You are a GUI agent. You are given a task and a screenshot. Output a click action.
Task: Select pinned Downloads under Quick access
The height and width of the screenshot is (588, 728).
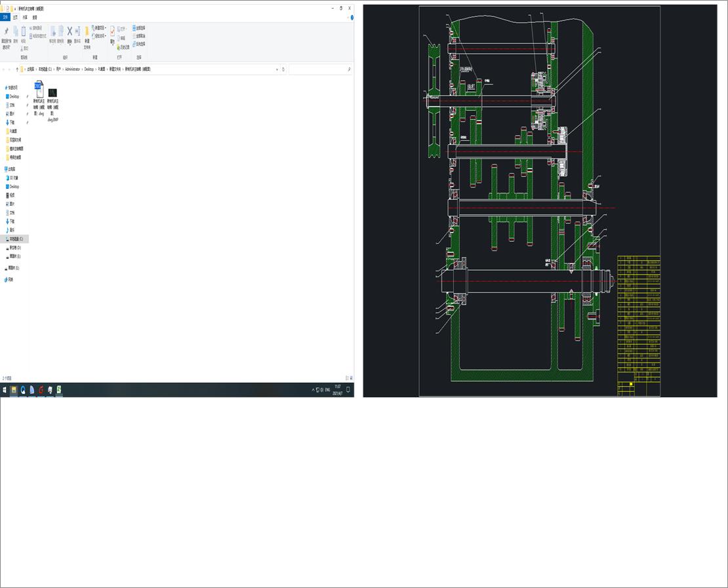click(11, 123)
